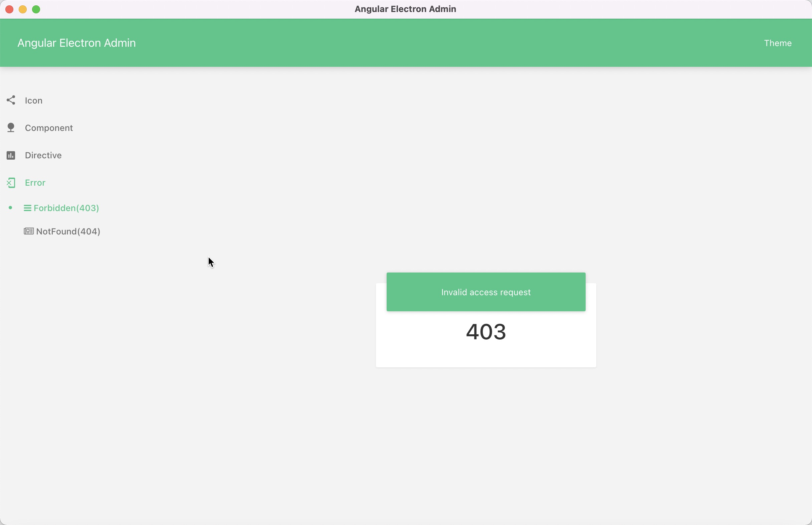Click the Directive bar chart icon
This screenshot has height=525, width=812.
(11, 155)
